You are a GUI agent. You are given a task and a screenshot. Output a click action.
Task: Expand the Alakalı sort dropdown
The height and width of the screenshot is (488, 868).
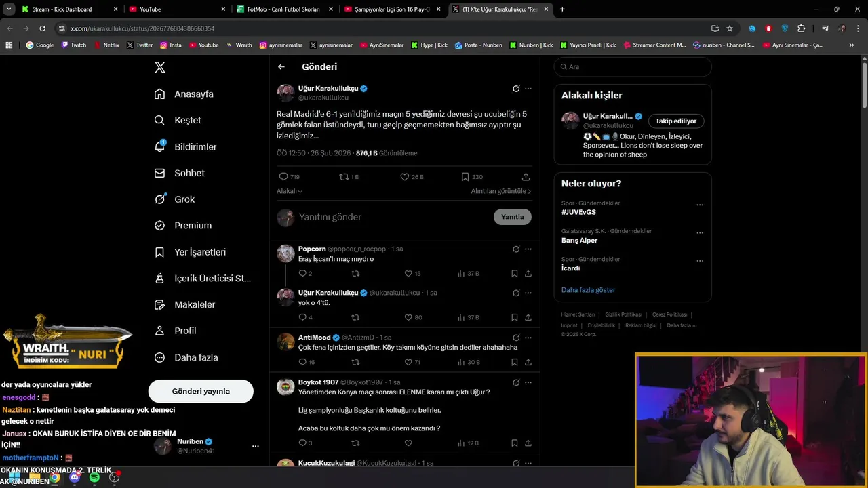point(289,191)
